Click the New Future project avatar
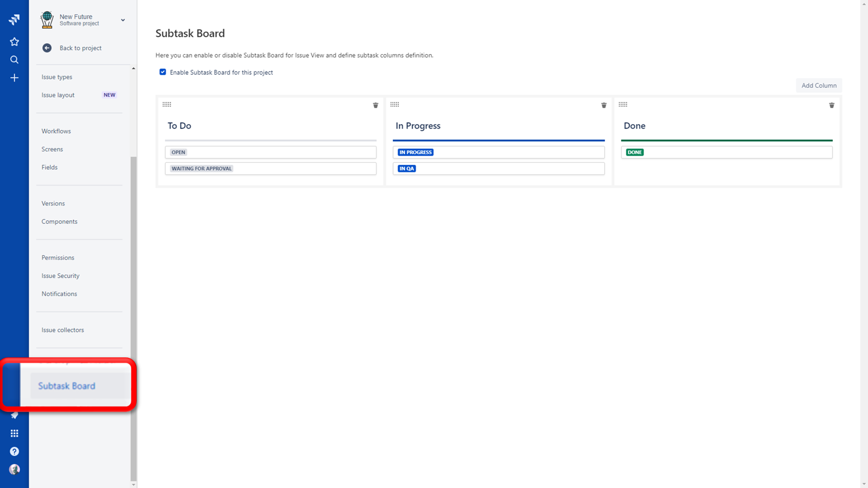Image resolution: width=868 pixels, height=488 pixels. pyautogui.click(x=47, y=20)
